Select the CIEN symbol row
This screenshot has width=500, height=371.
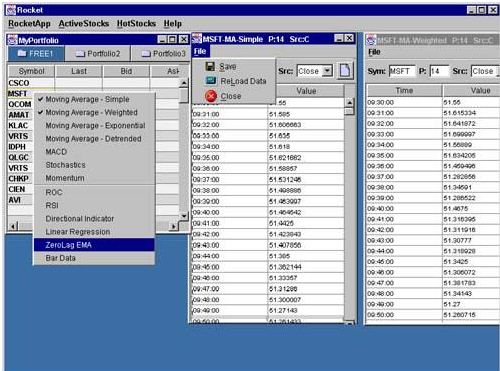pos(20,189)
